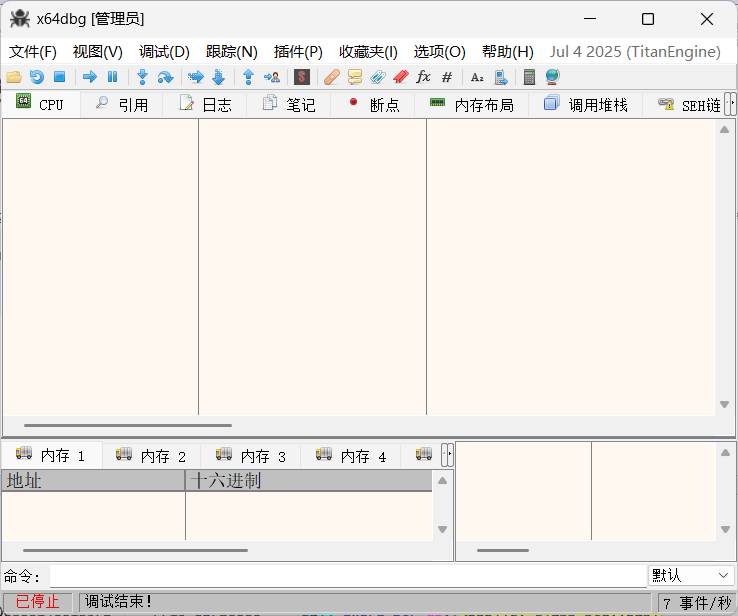
Task: Click the Jul 4 2025 (TitanEngine) label
Action: [635, 52]
